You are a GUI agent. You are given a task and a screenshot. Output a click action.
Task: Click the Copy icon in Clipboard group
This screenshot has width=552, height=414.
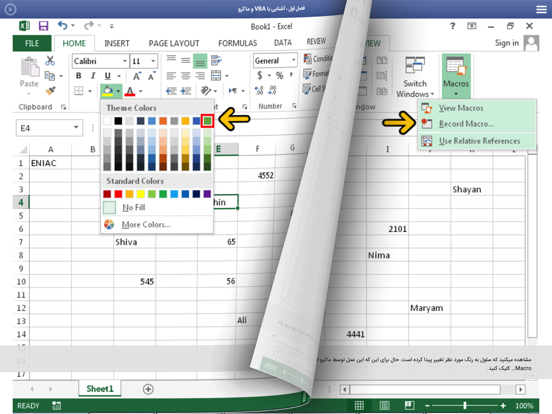[50, 76]
